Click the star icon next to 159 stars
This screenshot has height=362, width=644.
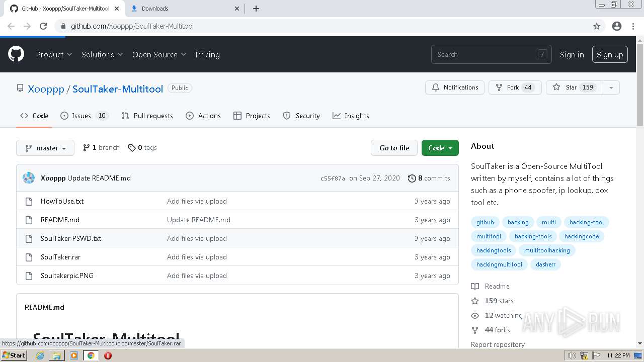coord(475,301)
